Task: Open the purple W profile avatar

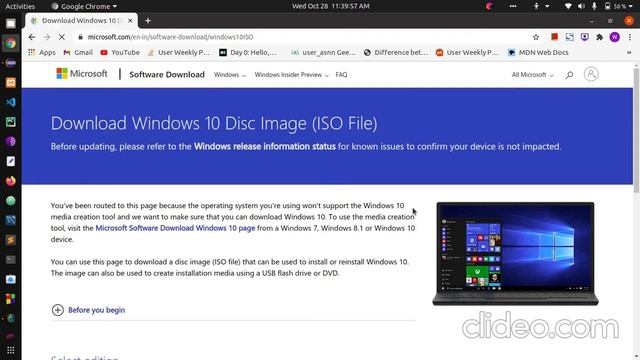Action: pos(615,37)
